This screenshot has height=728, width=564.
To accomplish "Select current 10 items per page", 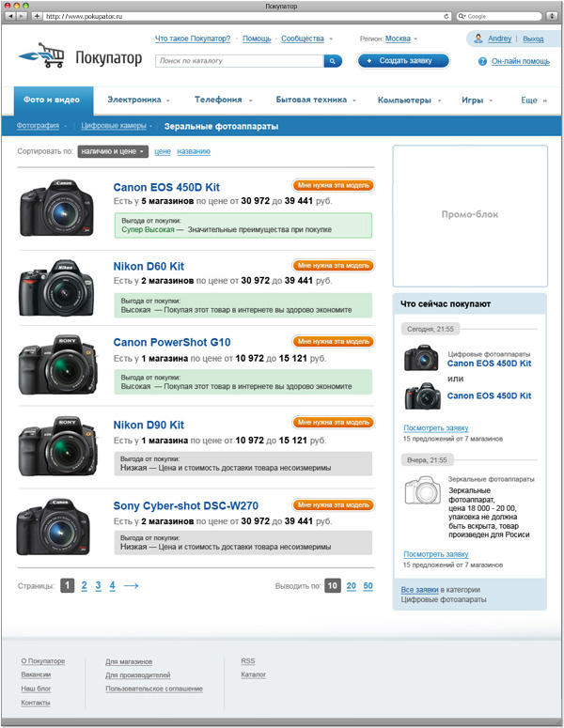I will click(333, 586).
